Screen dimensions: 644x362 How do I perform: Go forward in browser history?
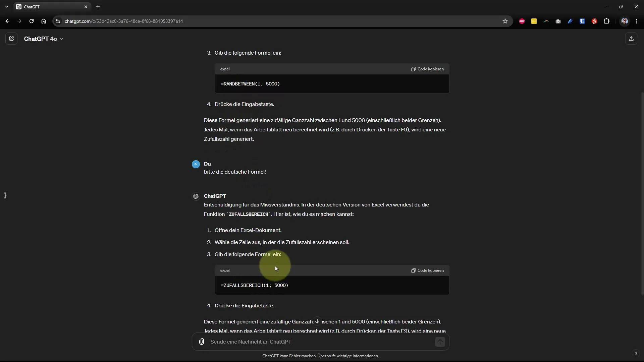click(x=19, y=21)
